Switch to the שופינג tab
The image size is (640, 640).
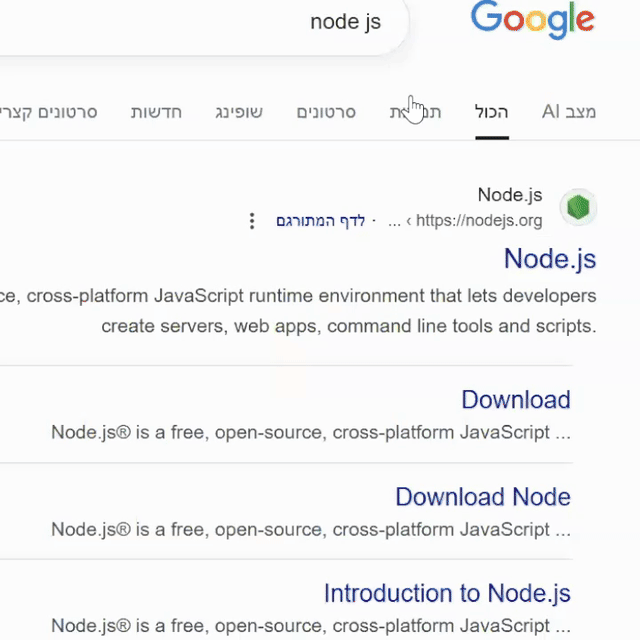(x=239, y=112)
